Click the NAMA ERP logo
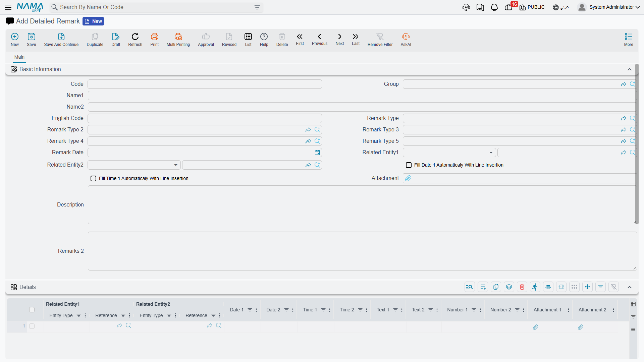The width and height of the screenshot is (644, 362). tap(30, 7)
